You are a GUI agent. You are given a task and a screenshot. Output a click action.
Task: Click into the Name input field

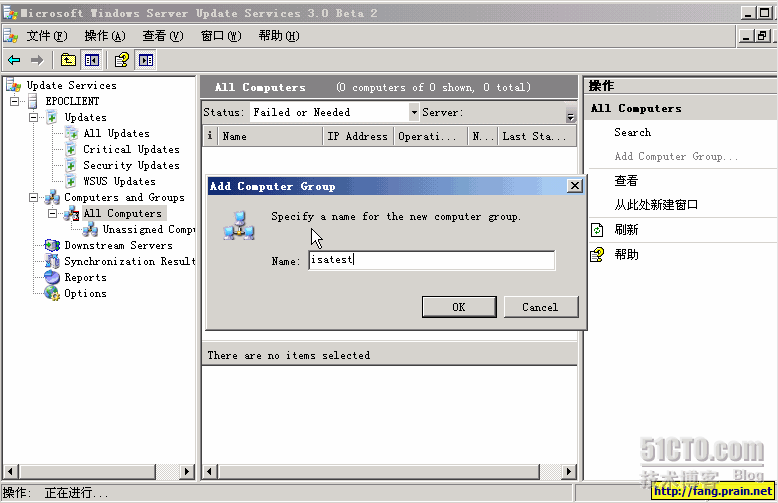(x=432, y=260)
